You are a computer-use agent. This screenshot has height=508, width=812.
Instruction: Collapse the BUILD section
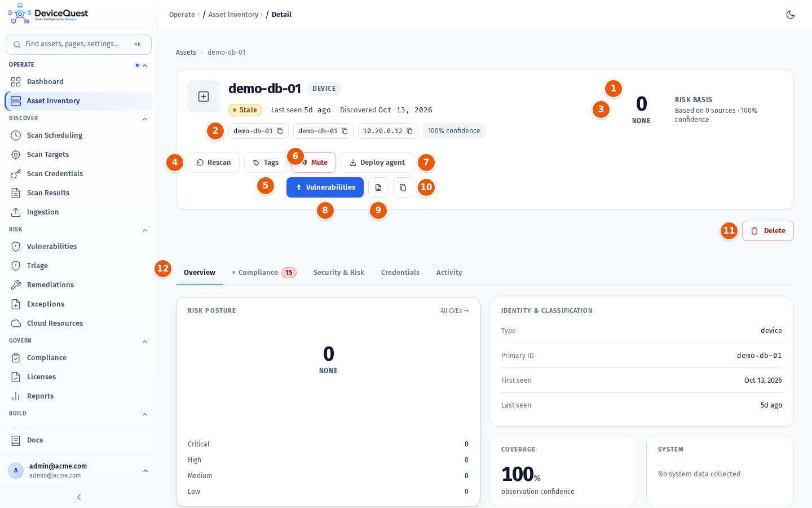coord(145,414)
